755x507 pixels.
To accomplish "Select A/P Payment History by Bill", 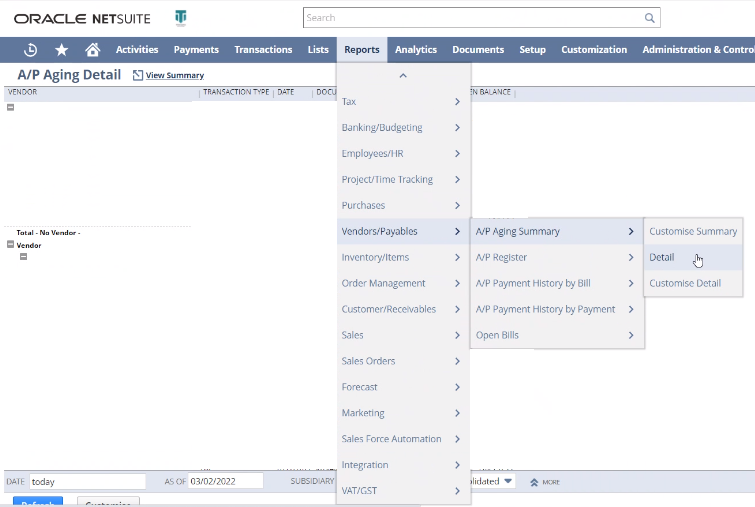I will point(557,284).
